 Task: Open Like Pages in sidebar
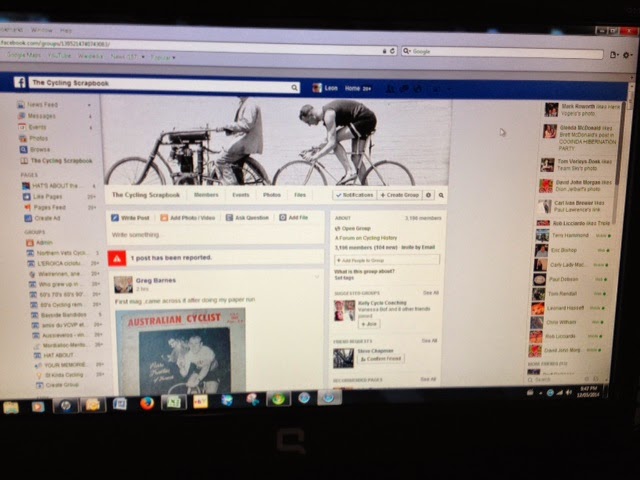click(48, 197)
